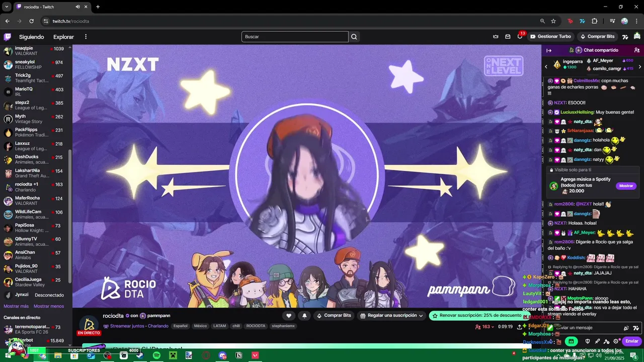
Task: Click the share stream icon
Action: (519, 327)
